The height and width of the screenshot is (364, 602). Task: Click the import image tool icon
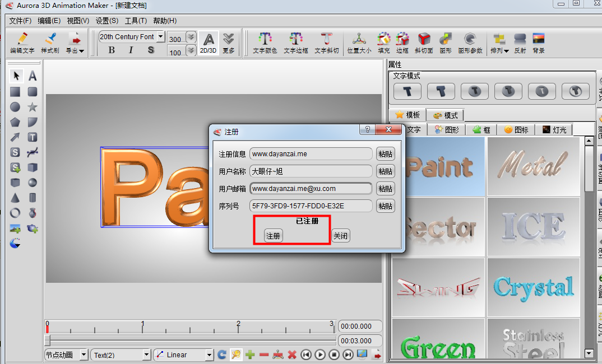pyautogui.click(x=15, y=228)
